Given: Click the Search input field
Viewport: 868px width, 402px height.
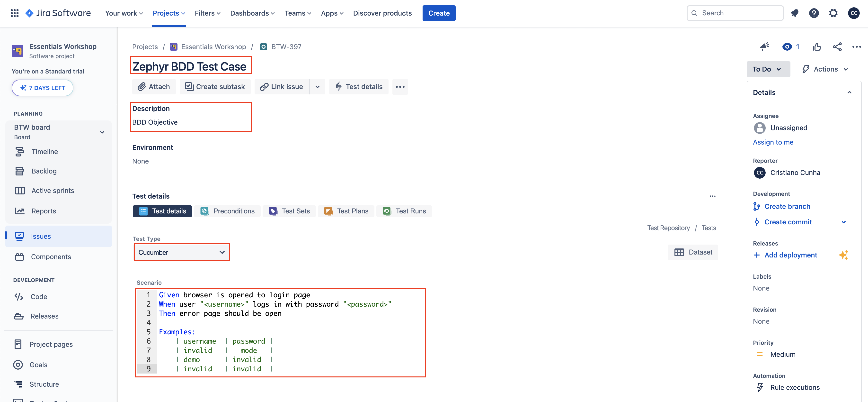Looking at the screenshot, I should 735,13.
